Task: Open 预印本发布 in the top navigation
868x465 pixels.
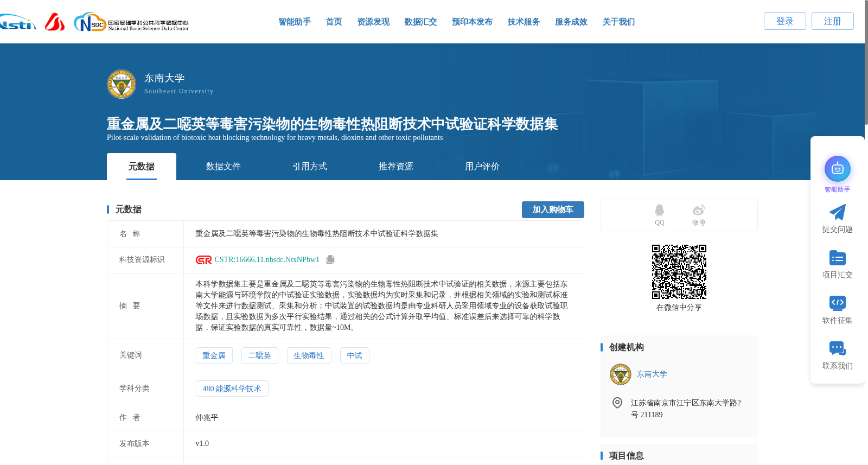Action: 472,22
